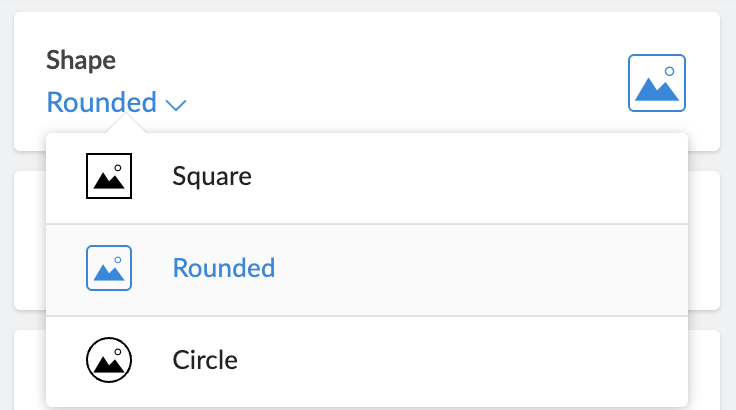This screenshot has width=736, height=410.
Task: Select the Circle text option
Action: coord(205,359)
